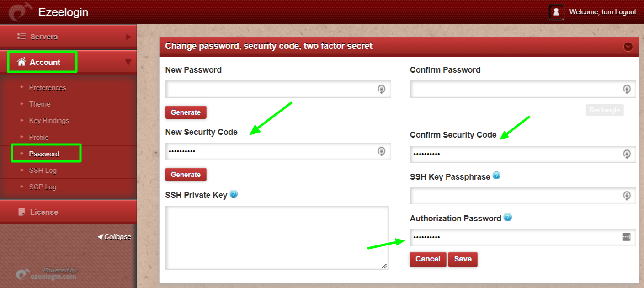Open the Preferences menu item
Viewport: 644px width, 288px height.
tap(48, 87)
